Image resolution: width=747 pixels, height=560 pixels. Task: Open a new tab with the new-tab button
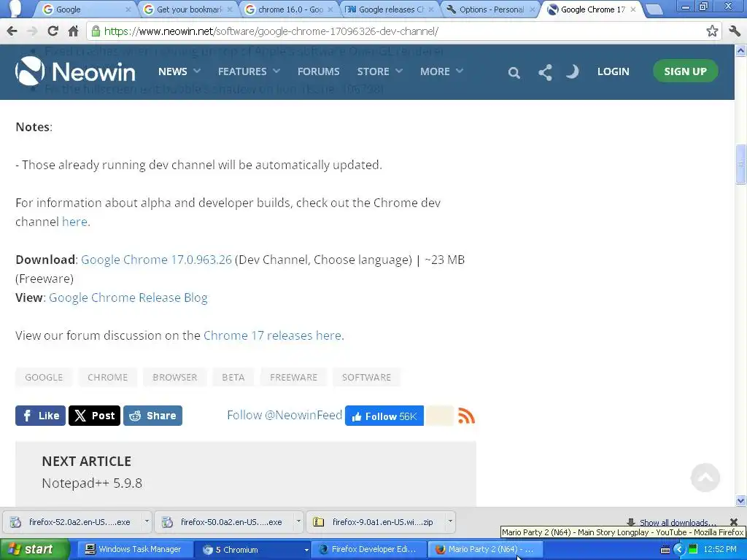pos(654,9)
